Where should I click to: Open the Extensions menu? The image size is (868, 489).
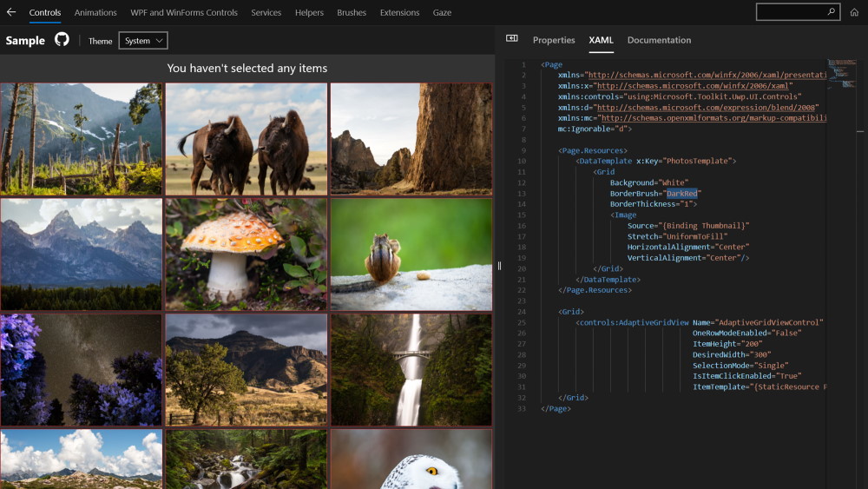click(x=399, y=12)
